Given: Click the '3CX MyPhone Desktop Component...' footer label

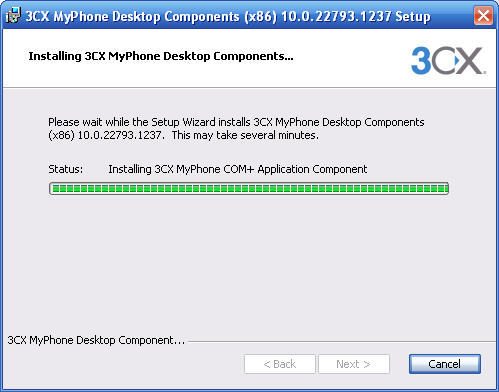Looking at the screenshot, I should click(x=96, y=340).
